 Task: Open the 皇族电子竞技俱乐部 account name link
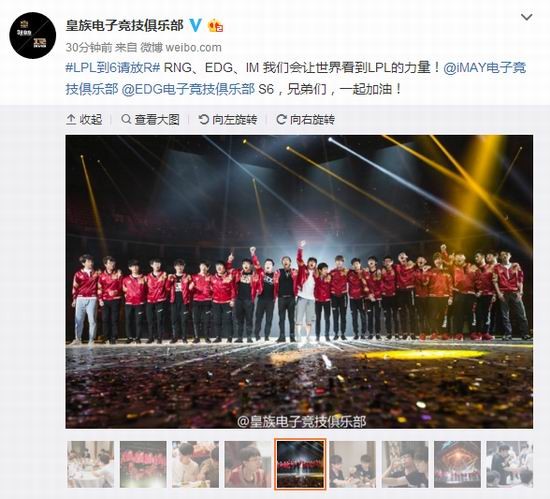[125, 25]
